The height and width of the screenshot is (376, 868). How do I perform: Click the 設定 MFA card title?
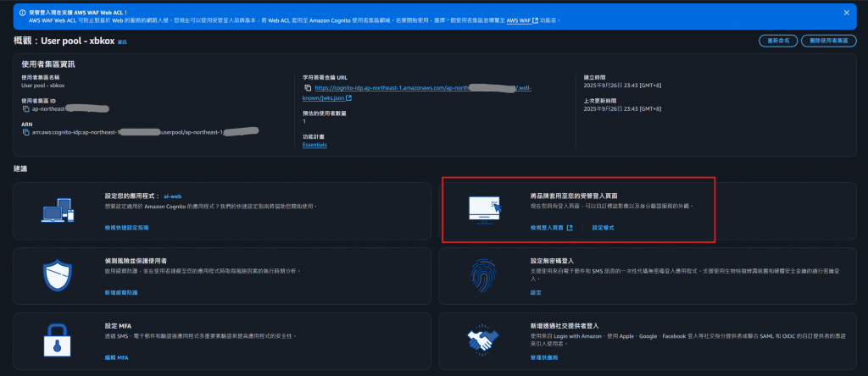[118, 326]
